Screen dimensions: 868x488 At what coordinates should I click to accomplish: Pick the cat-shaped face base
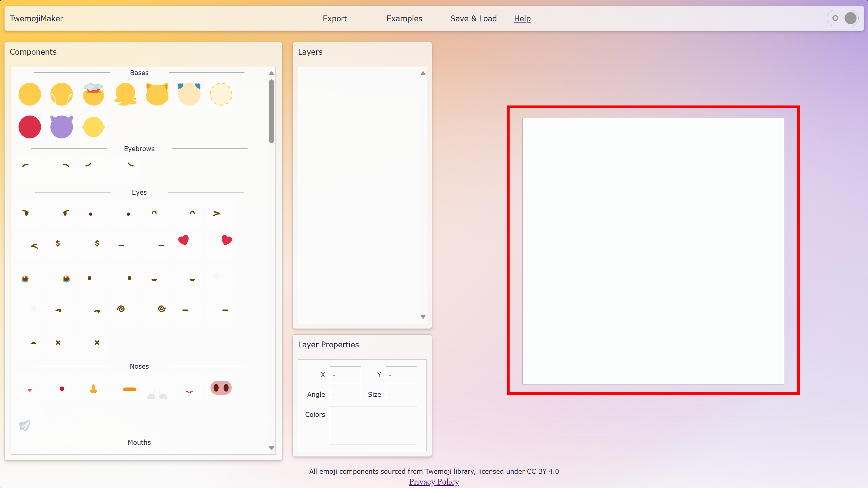coord(157,94)
